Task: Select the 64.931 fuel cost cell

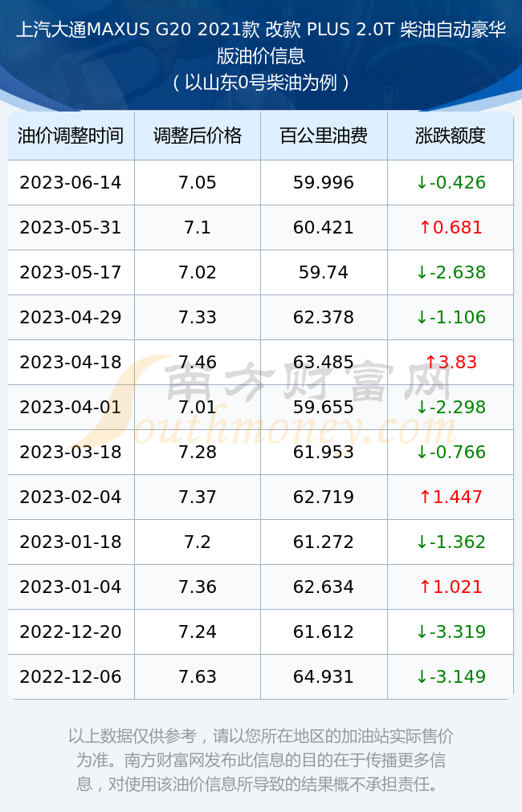Action: 324,676
